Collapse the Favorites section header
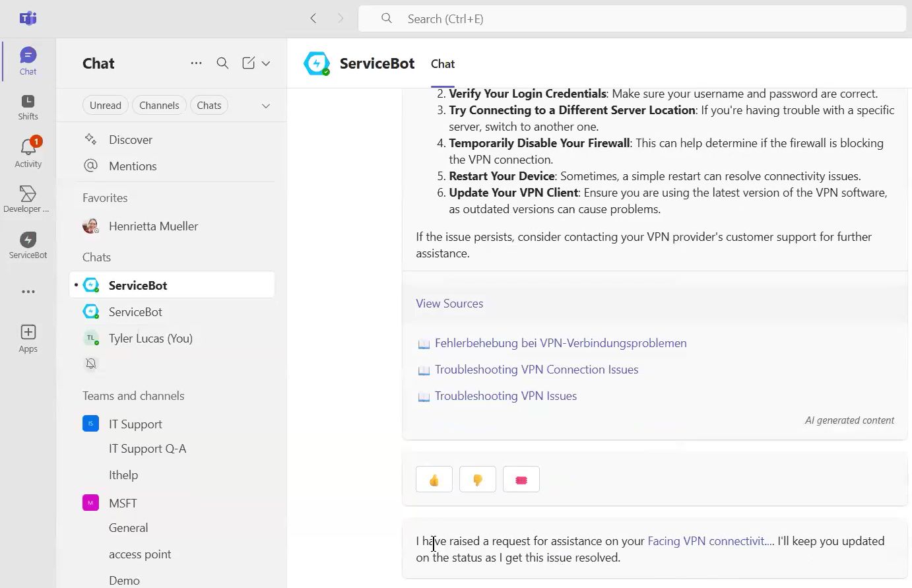912x588 pixels. point(105,198)
